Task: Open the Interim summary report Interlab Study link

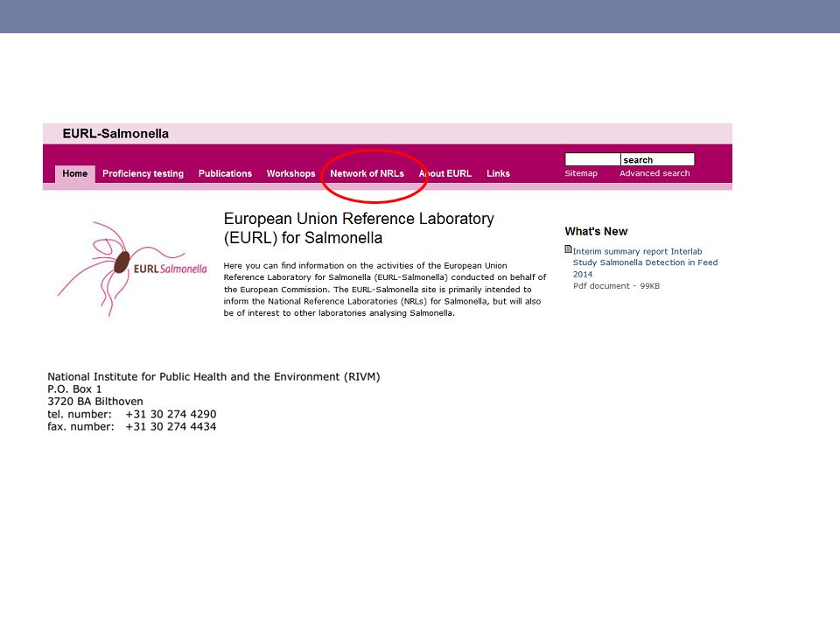Action: 645,262
